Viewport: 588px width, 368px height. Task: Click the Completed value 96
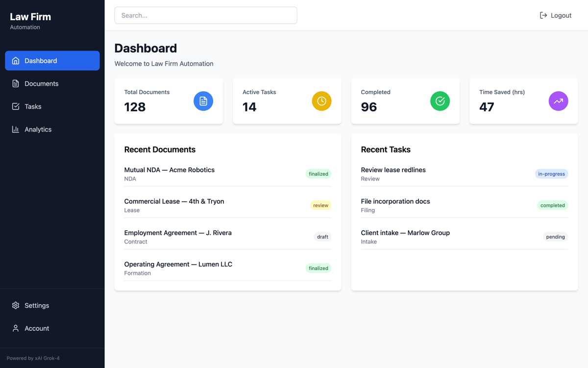coord(369,107)
